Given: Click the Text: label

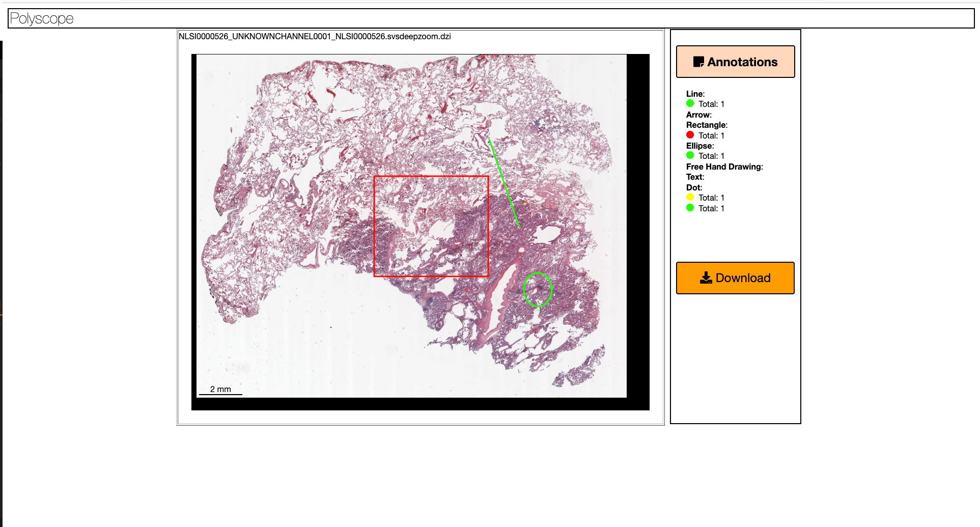Looking at the screenshot, I should point(695,177).
